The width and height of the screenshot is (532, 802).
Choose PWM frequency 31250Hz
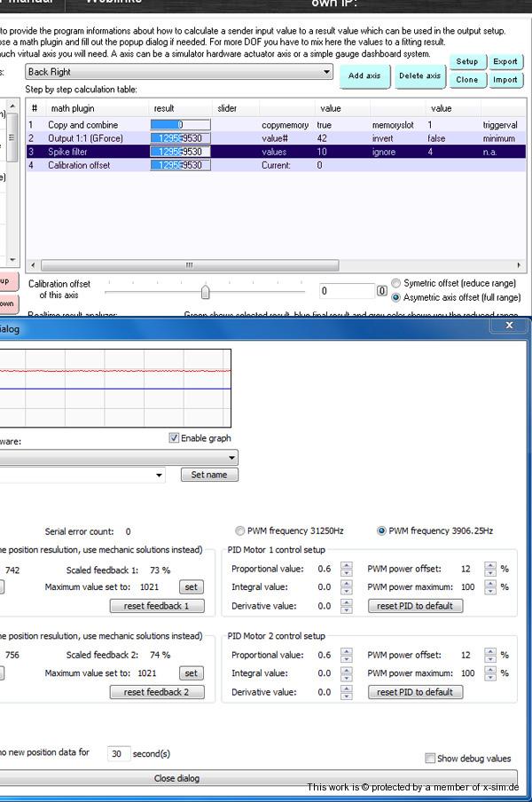(240, 531)
